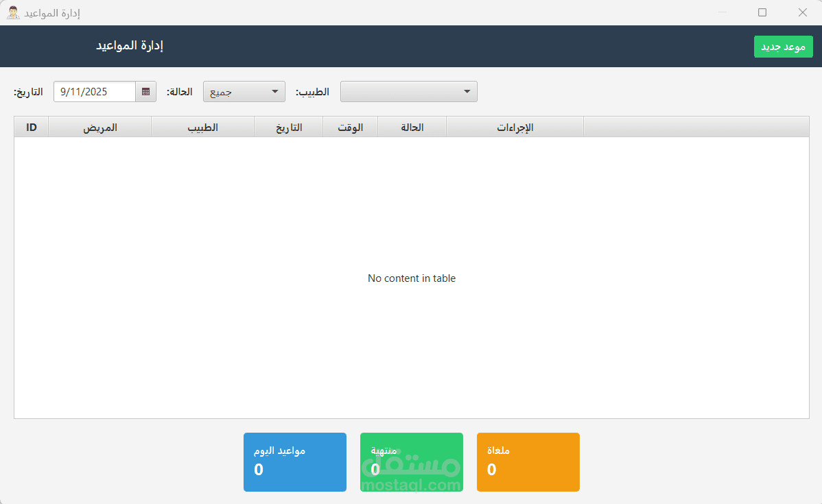Open the date picker calendar icon
822x504 pixels.
[x=145, y=92]
